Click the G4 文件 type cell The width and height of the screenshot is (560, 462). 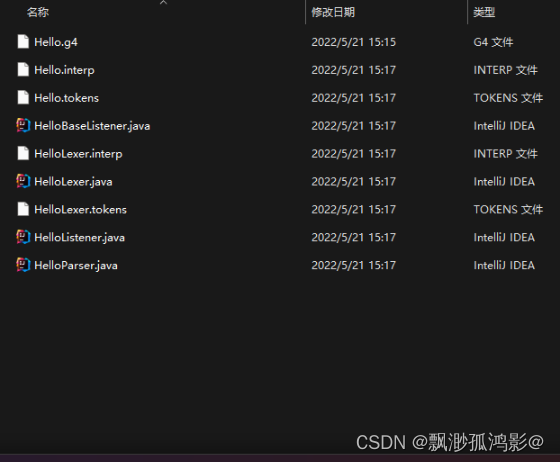[x=493, y=42]
